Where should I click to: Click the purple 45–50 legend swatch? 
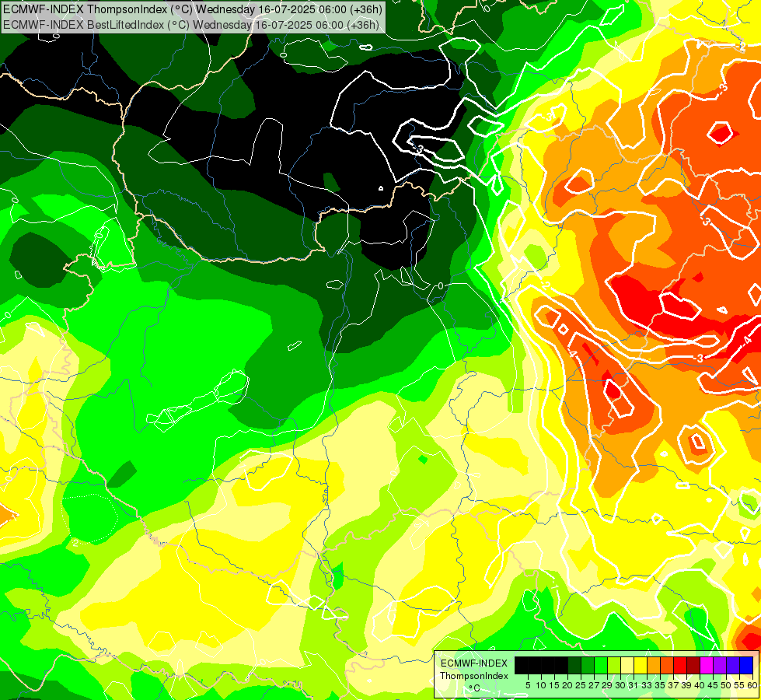(x=720, y=666)
